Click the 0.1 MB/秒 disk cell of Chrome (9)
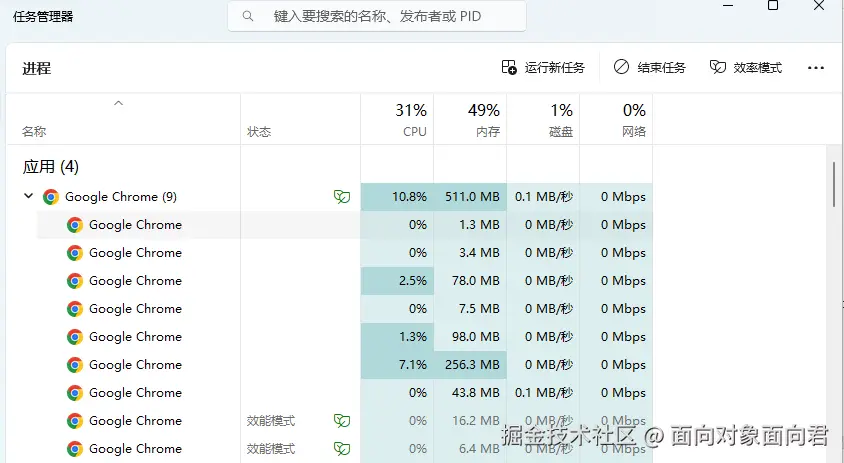Image resolution: width=844 pixels, height=463 pixels. (x=543, y=197)
